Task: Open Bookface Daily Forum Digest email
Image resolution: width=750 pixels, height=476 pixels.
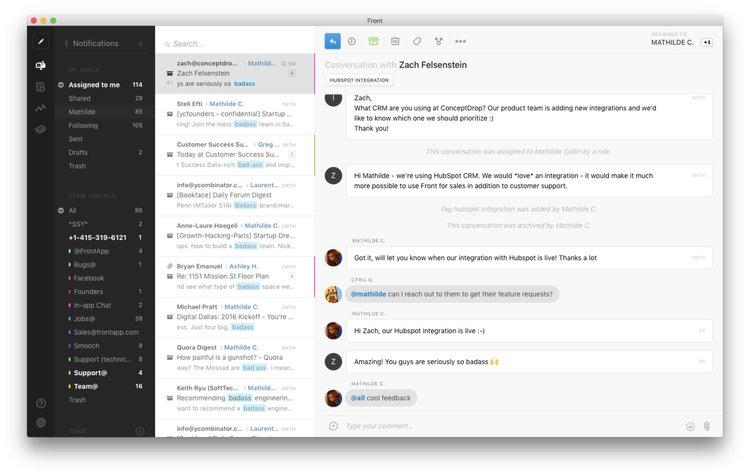Action: [x=235, y=195]
